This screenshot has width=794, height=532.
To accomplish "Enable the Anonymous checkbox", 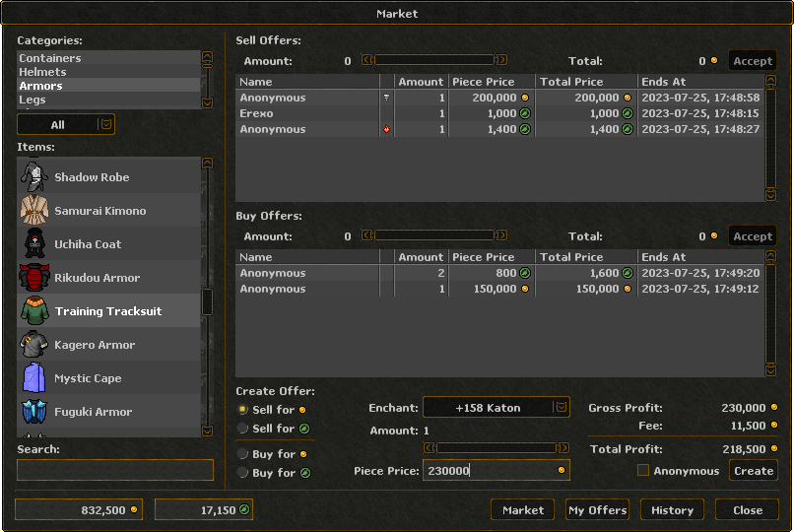I will coord(643,471).
